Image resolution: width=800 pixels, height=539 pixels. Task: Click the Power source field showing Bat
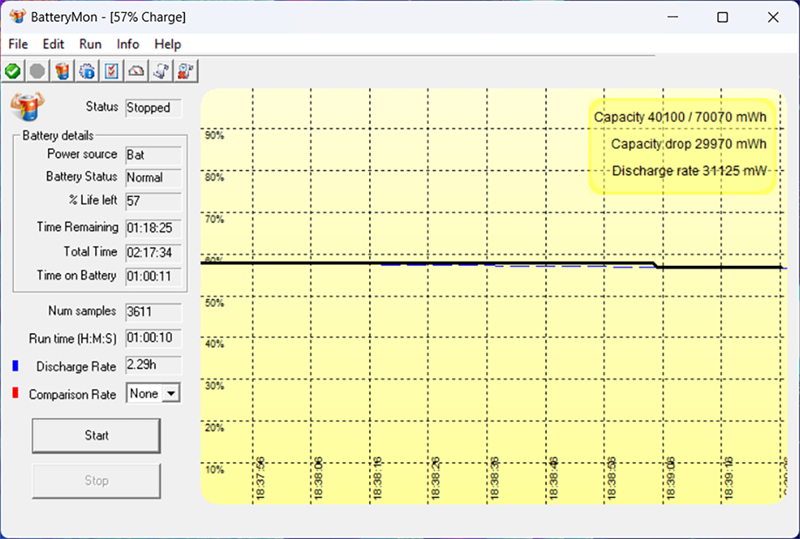(x=153, y=155)
